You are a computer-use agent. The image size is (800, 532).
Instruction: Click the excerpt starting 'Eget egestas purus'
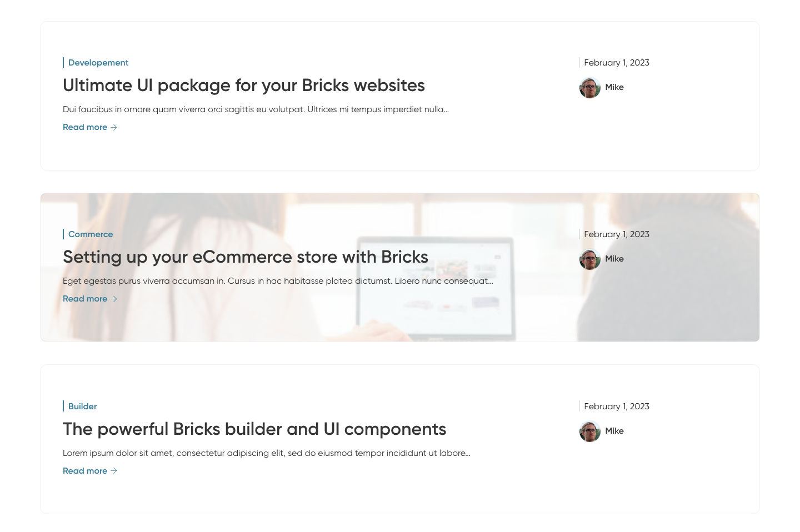(x=278, y=281)
